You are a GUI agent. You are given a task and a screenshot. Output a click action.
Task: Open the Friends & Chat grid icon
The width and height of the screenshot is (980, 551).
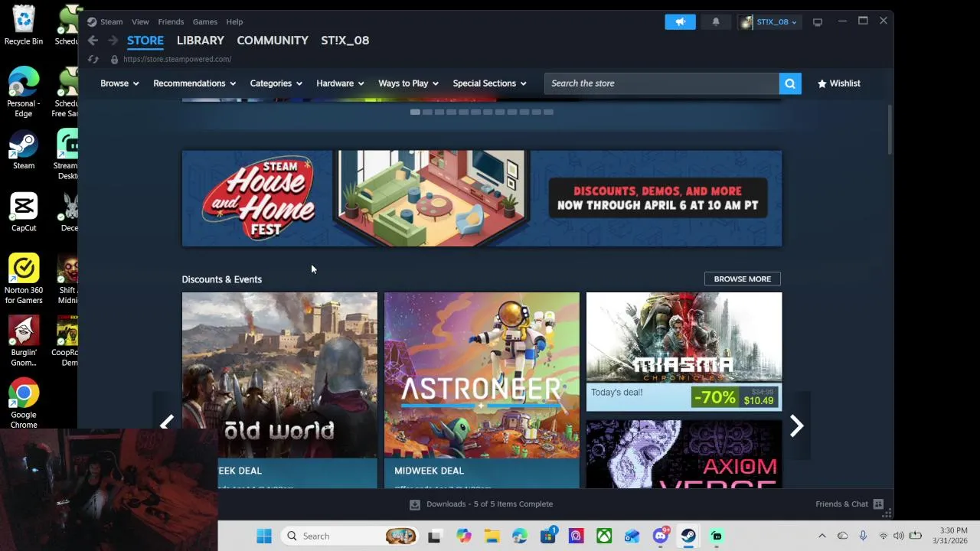[x=878, y=504]
